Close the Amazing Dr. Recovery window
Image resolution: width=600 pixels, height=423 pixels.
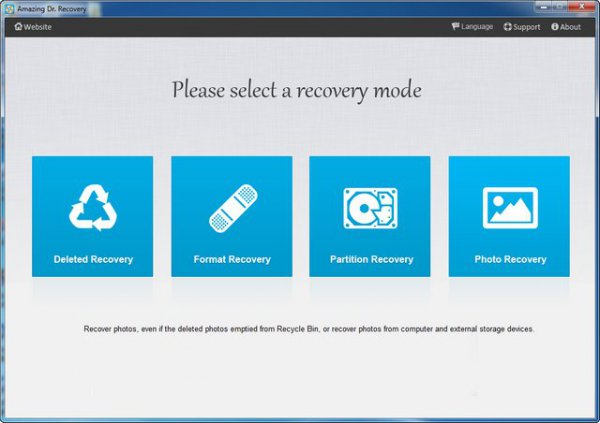pyautogui.click(x=581, y=7)
